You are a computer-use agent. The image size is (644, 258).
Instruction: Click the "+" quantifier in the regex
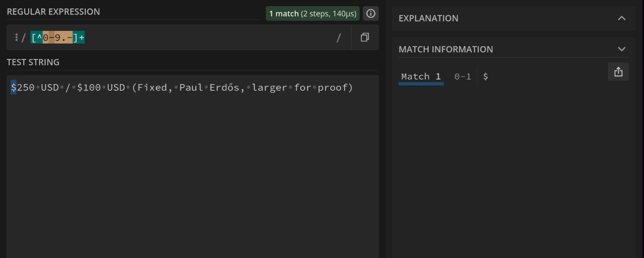[x=81, y=38]
